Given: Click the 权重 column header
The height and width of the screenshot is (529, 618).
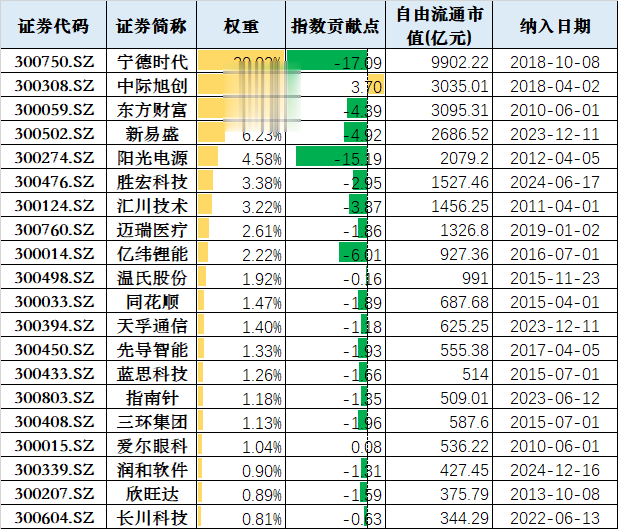Looking at the screenshot, I should (241, 26).
